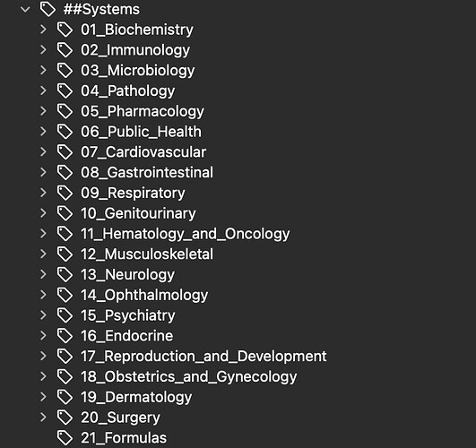The width and height of the screenshot is (476, 448).
Task: Click the tag icon beside 09_Respiratory
Action: point(65,193)
